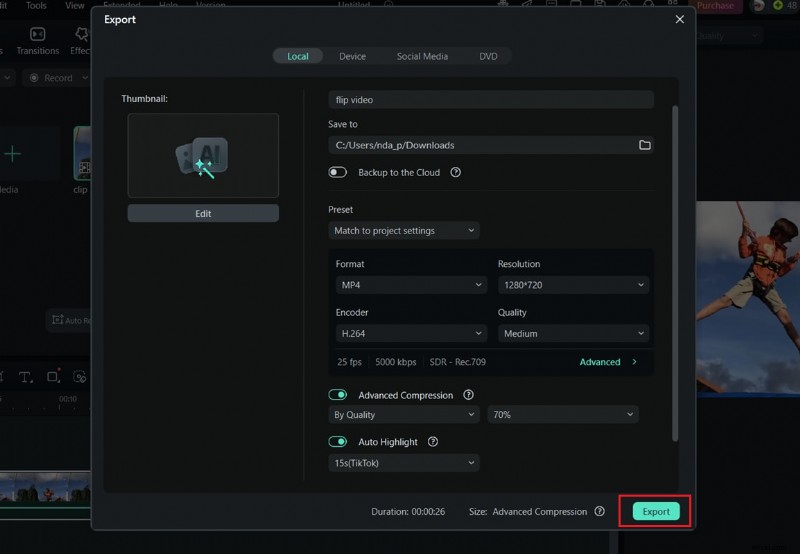Click the Edit button under thumbnail
This screenshot has width=800, height=554.
pos(203,213)
